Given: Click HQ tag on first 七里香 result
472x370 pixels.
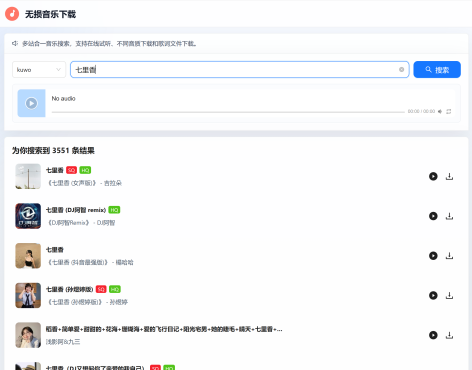Looking at the screenshot, I should (85, 170).
